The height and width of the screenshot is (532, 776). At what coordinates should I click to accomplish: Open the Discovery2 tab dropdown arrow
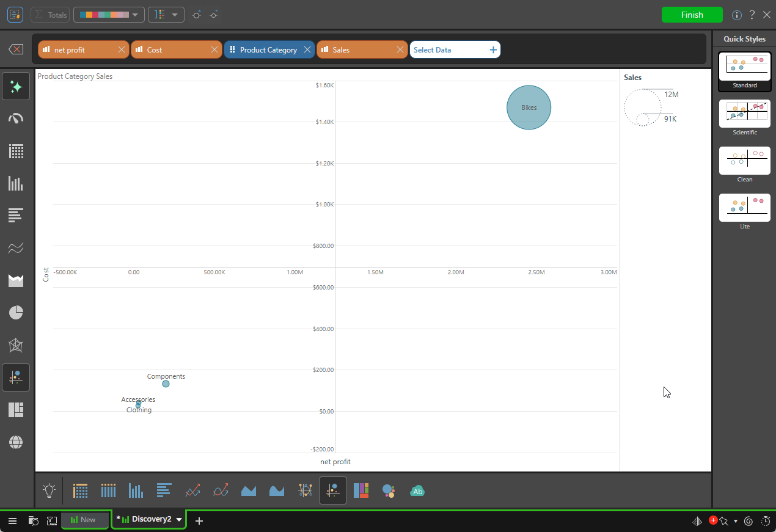click(x=179, y=520)
